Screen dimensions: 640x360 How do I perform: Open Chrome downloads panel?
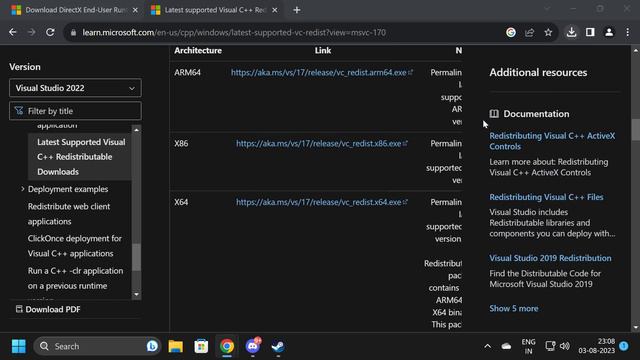[571, 32]
